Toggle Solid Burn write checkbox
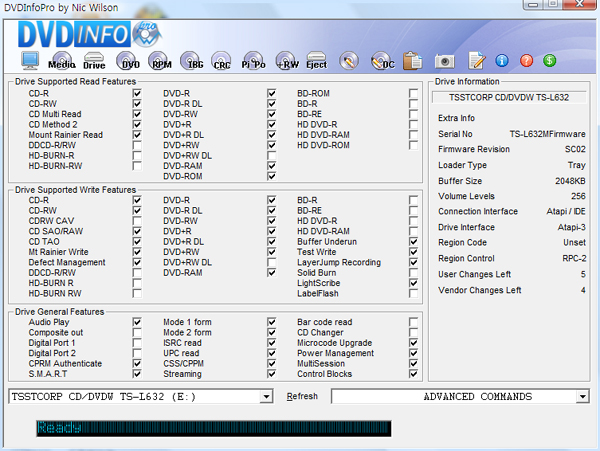Image resolution: width=600 pixels, height=451 pixels. coord(413,273)
